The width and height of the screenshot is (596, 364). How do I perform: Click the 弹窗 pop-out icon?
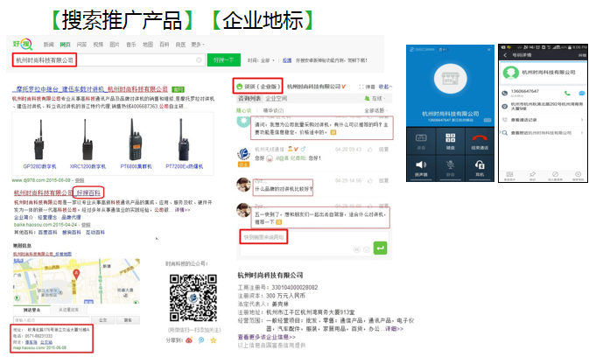[x=367, y=87]
